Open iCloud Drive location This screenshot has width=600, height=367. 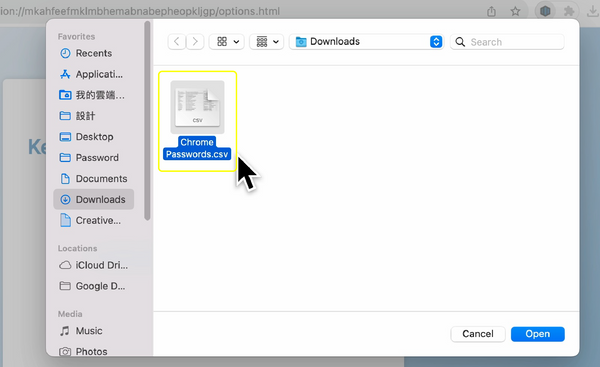pos(94,265)
